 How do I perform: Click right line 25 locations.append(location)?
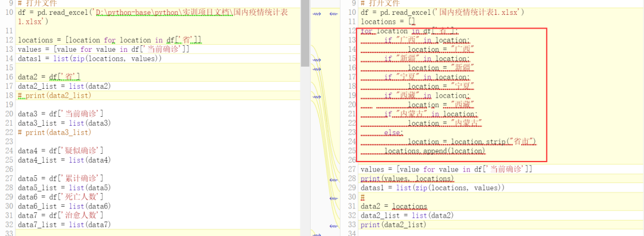click(x=435, y=151)
